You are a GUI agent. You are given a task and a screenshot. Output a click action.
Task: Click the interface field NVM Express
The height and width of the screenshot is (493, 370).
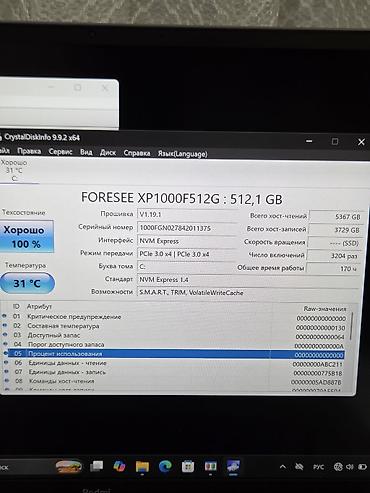[187, 241]
